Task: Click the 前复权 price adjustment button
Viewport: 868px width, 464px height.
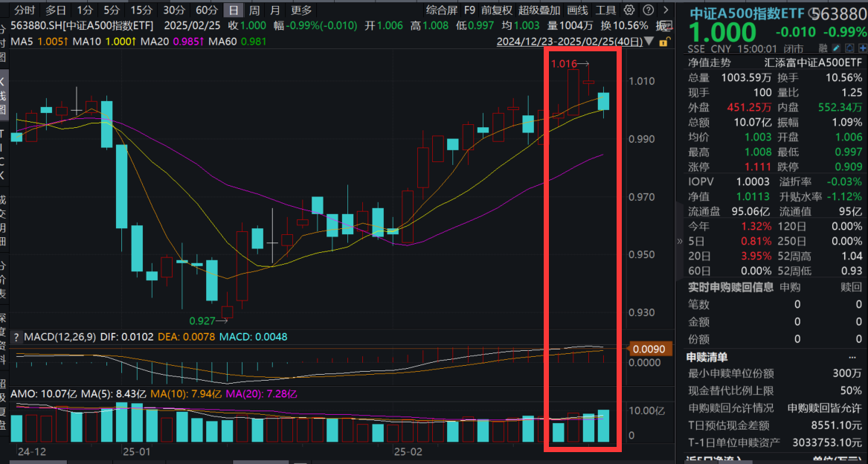Action: (497, 10)
